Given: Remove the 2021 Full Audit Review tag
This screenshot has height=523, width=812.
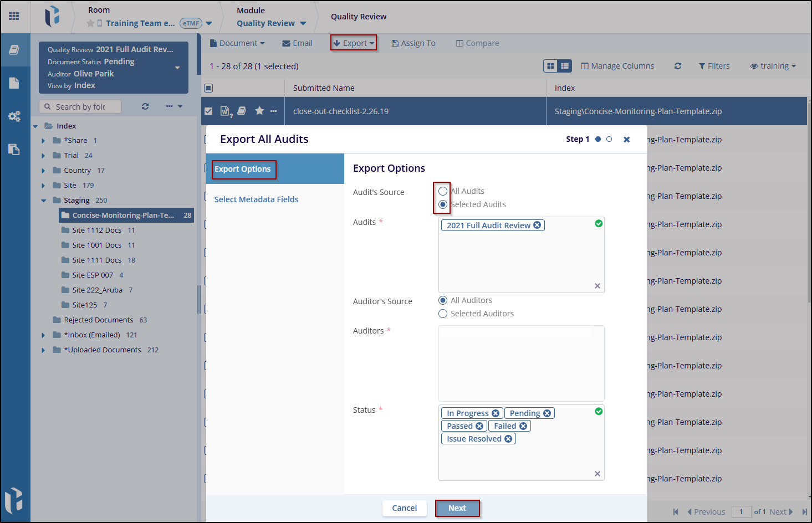Looking at the screenshot, I should point(537,225).
